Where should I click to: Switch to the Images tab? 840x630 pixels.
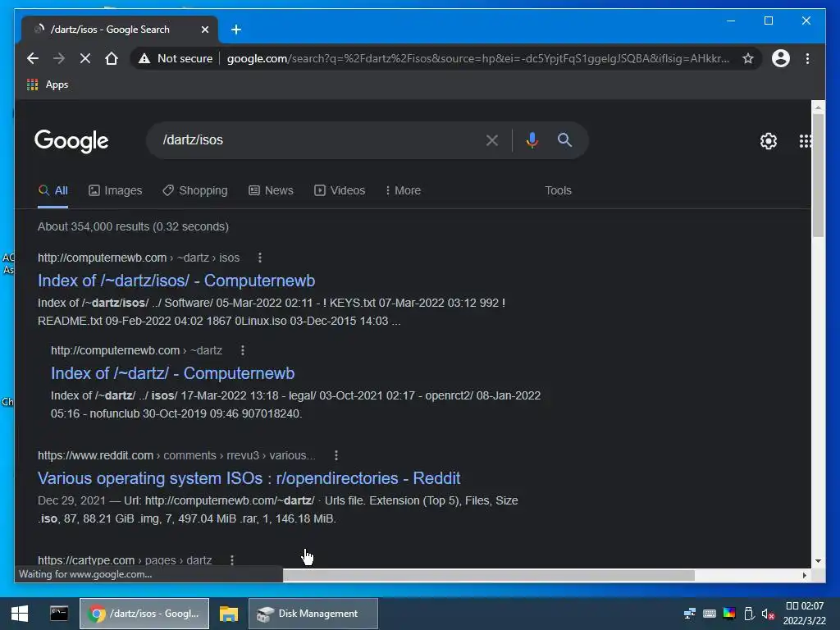115,190
